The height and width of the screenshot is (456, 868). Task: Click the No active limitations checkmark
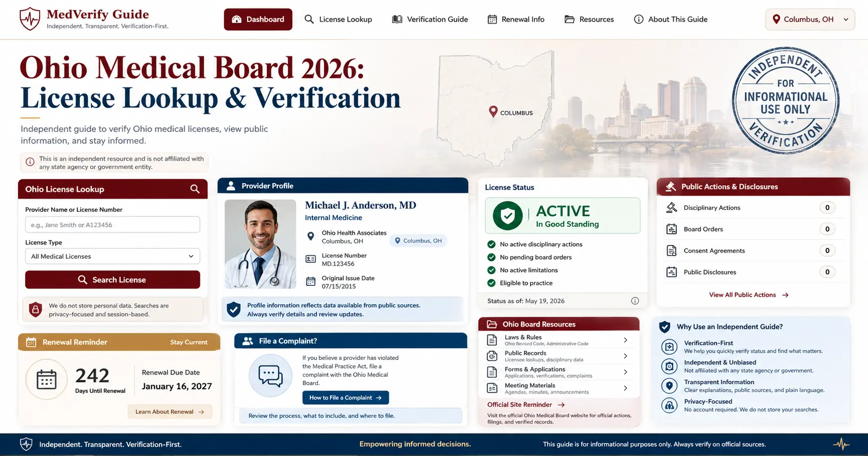click(x=491, y=270)
